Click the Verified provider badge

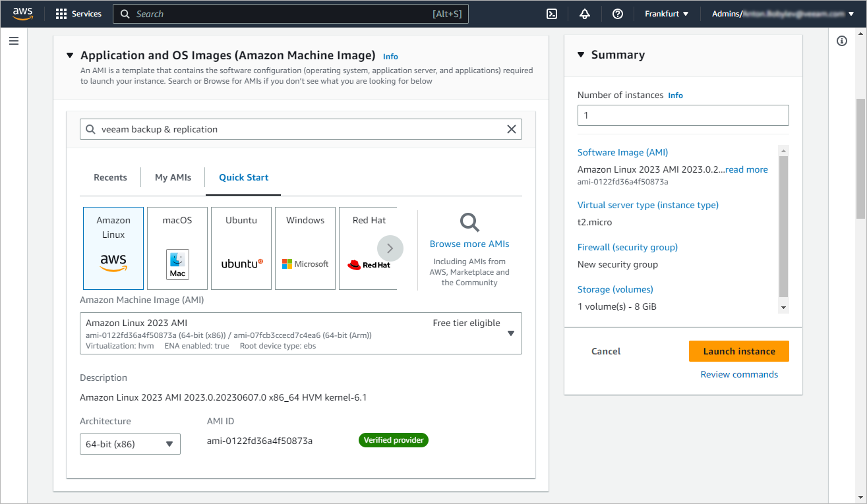[x=394, y=440]
